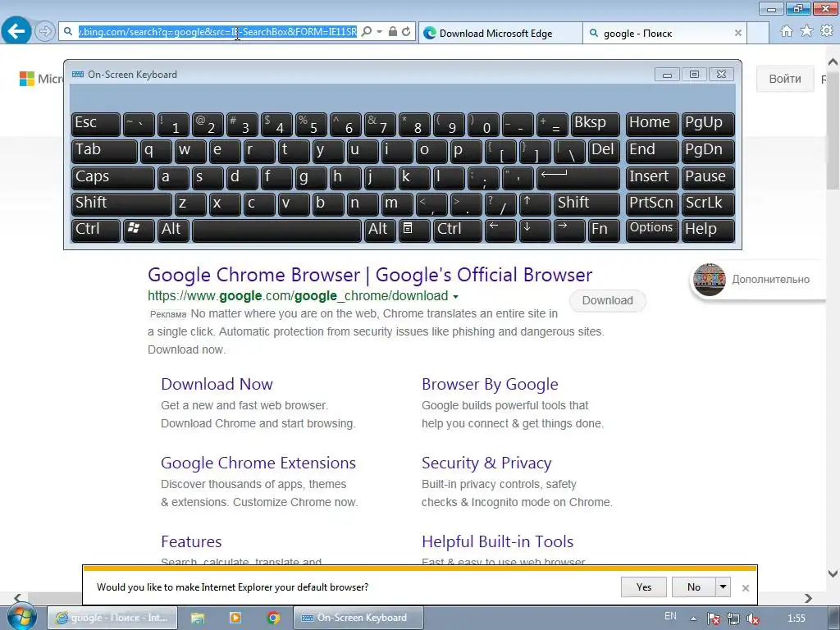The height and width of the screenshot is (630, 840).
Task: Open a new blank tab button
Action: click(758, 33)
